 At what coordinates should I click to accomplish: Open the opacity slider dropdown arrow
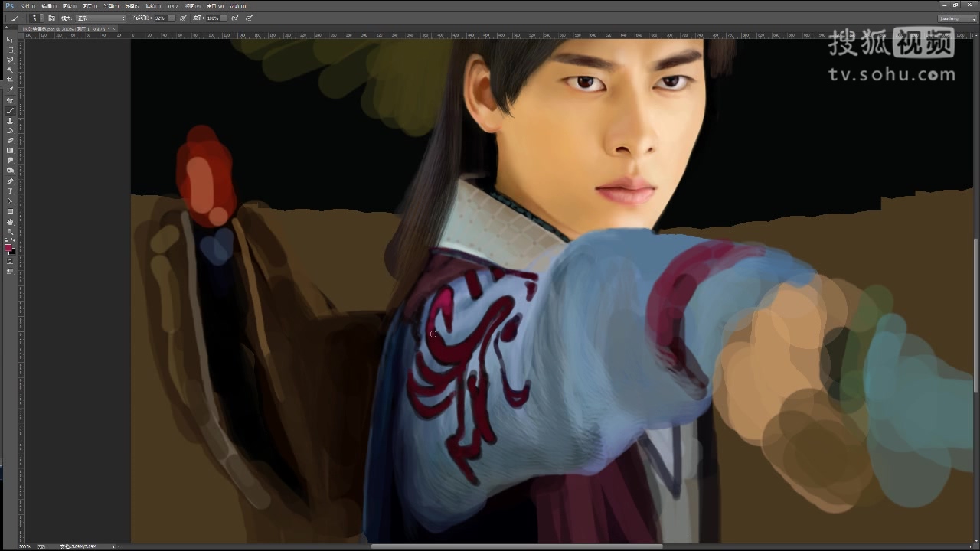(172, 18)
